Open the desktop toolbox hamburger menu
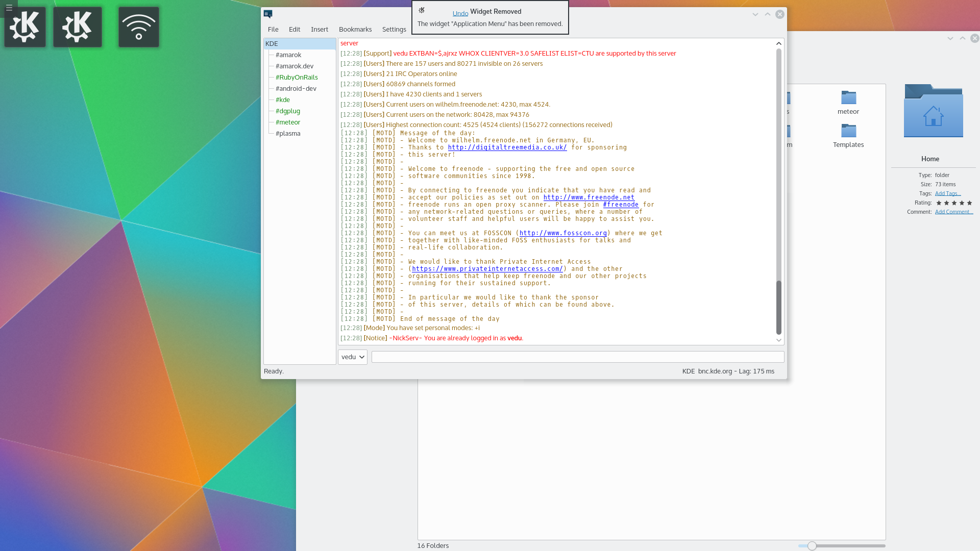 pos(9,8)
